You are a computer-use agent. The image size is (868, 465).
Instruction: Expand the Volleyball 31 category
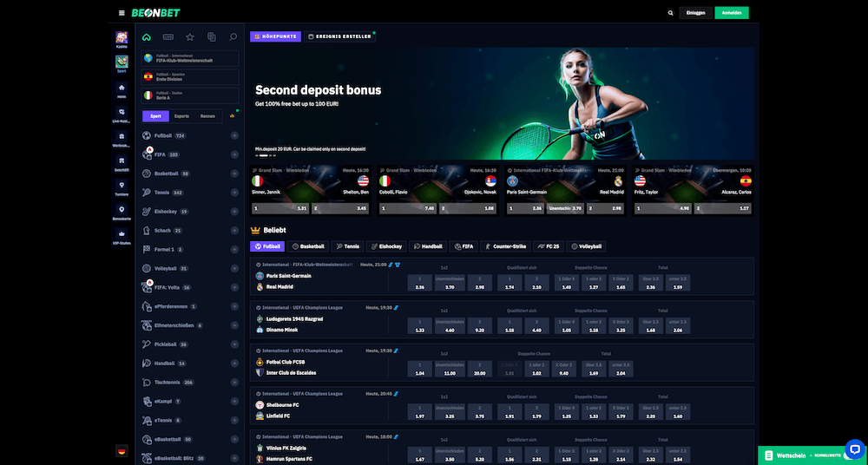[x=234, y=268]
